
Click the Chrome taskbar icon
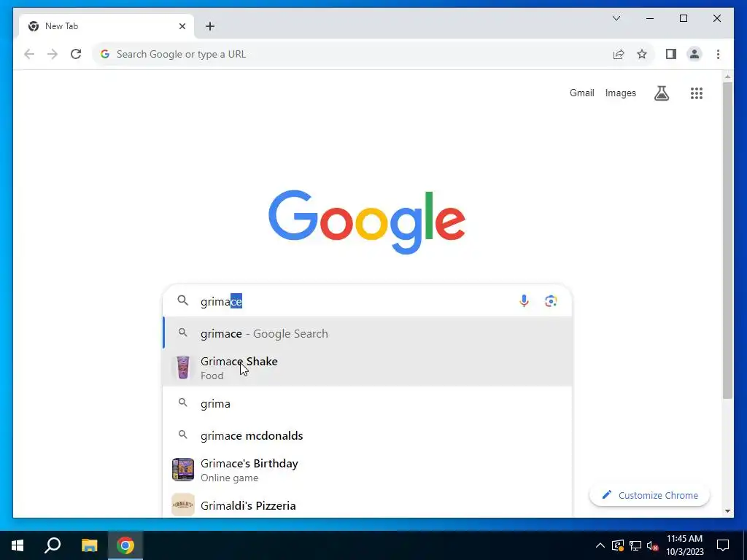pyautogui.click(x=125, y=545)
